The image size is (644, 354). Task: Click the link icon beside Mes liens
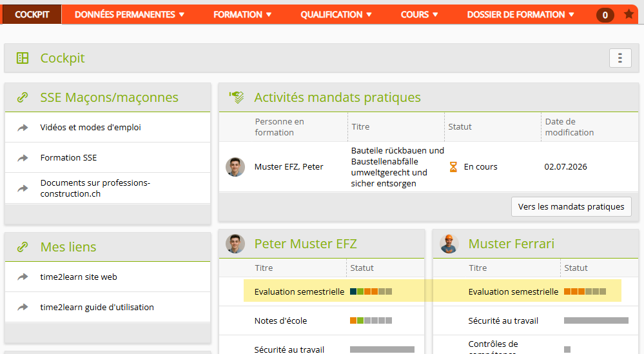(x=23, y=247)
